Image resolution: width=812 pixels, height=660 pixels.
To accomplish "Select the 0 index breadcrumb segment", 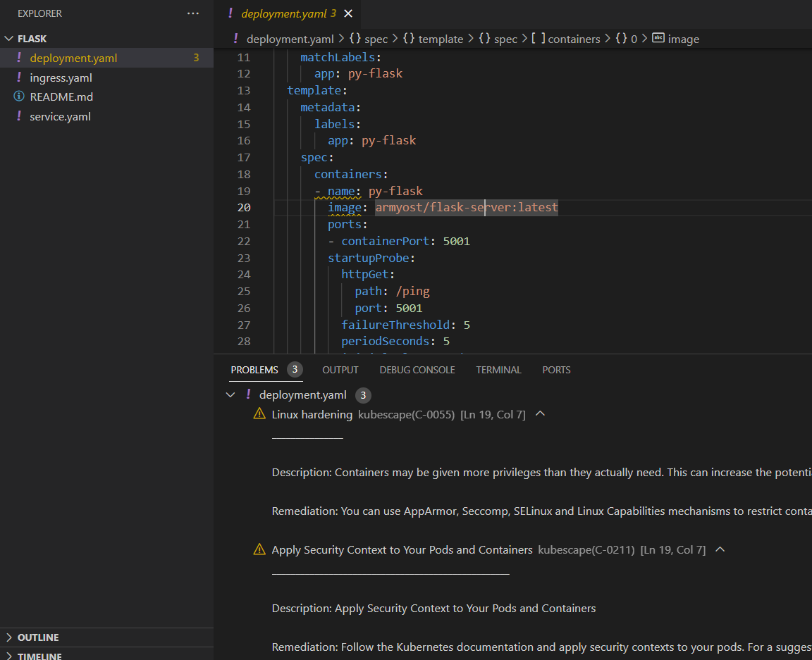I will (634, 39).
